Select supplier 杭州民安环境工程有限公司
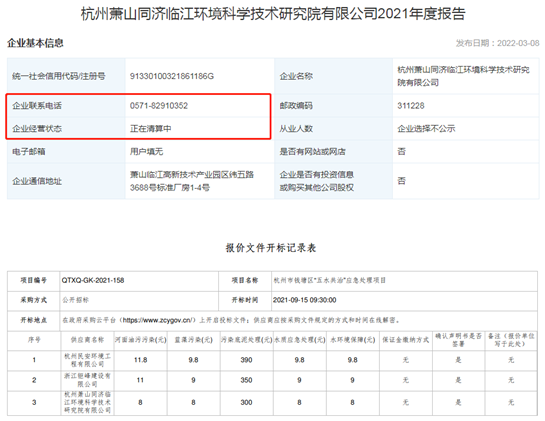Image resolution: width=545 pixels, height=421 pixels. pos(88,360)
